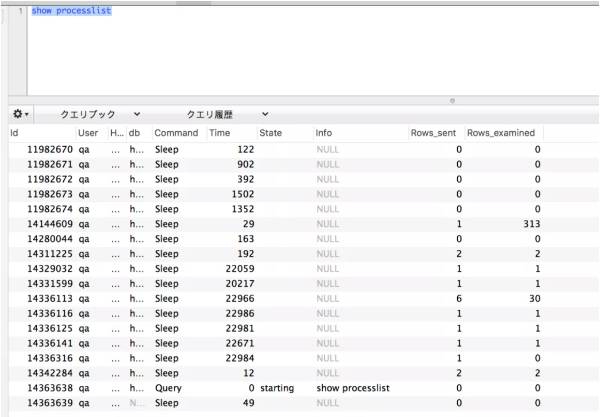
Task: Select Id cell 14311225
Action: coord(50,254)
